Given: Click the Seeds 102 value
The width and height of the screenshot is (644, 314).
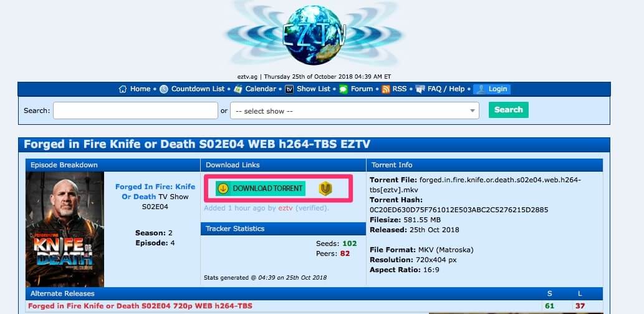Looking at the screenshot, I should click(x=350, y=243).
